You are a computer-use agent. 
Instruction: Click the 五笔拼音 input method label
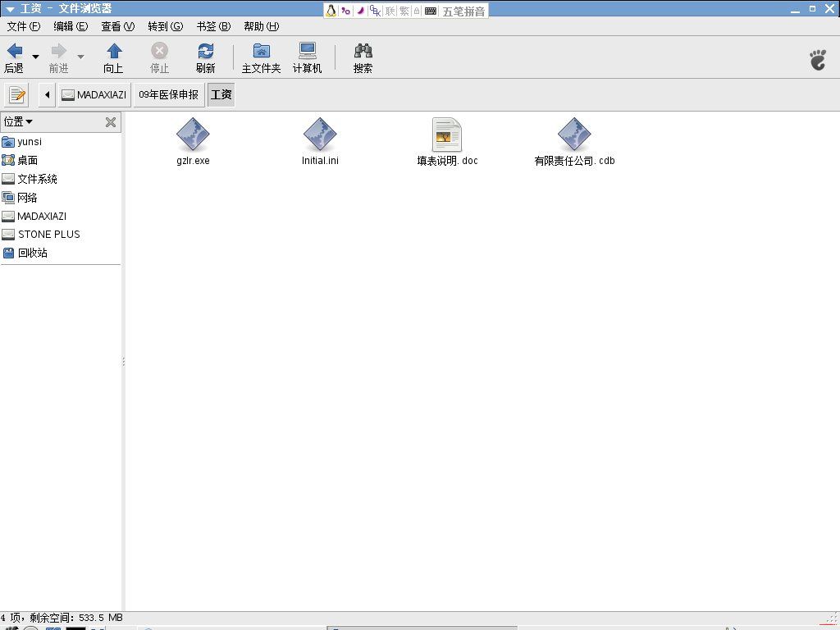click(464, 11)
